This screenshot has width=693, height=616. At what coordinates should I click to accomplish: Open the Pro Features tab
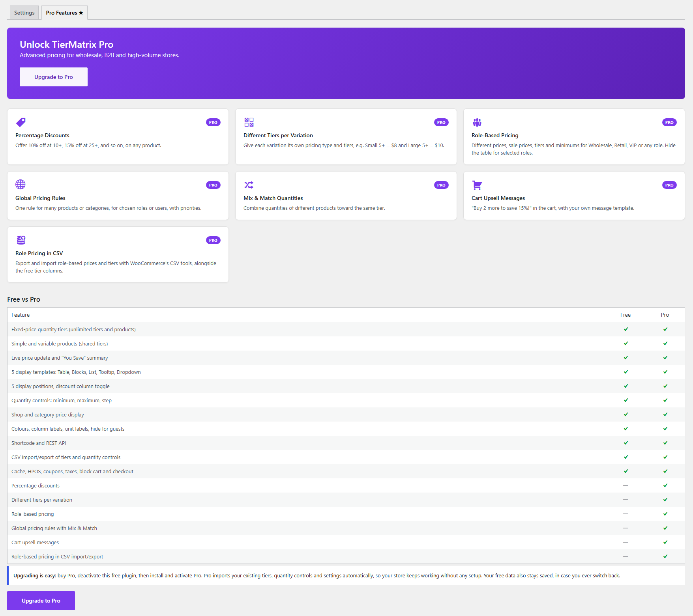click(64, 13)
